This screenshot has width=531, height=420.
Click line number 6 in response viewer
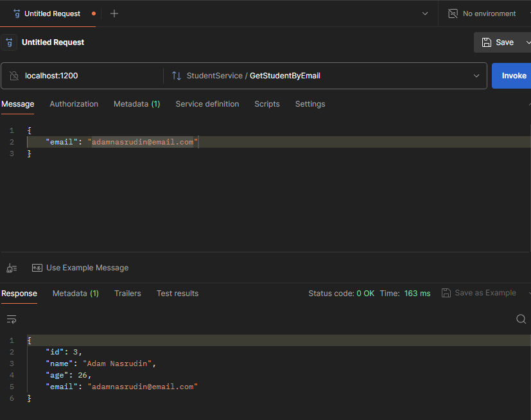click(x=12, y=398)
